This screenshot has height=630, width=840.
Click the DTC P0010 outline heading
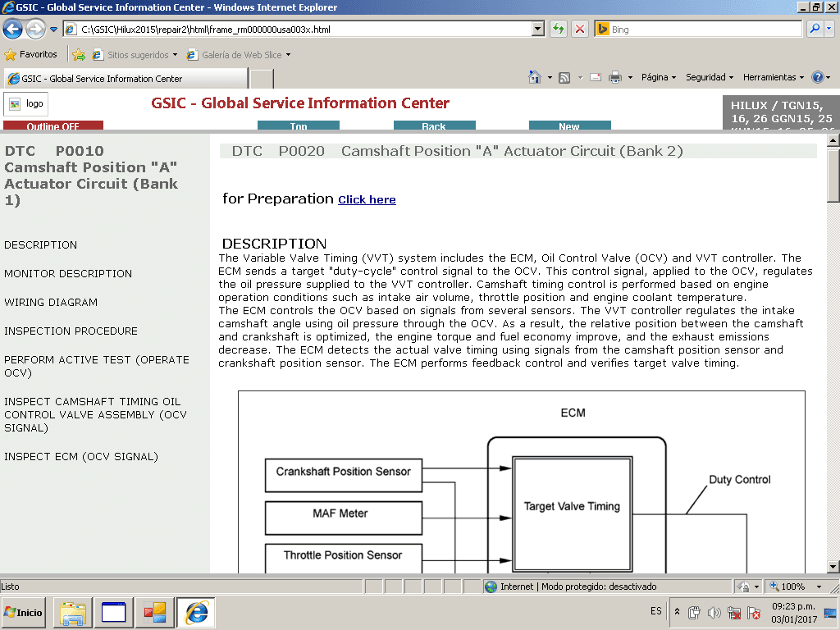pos(91,176)
